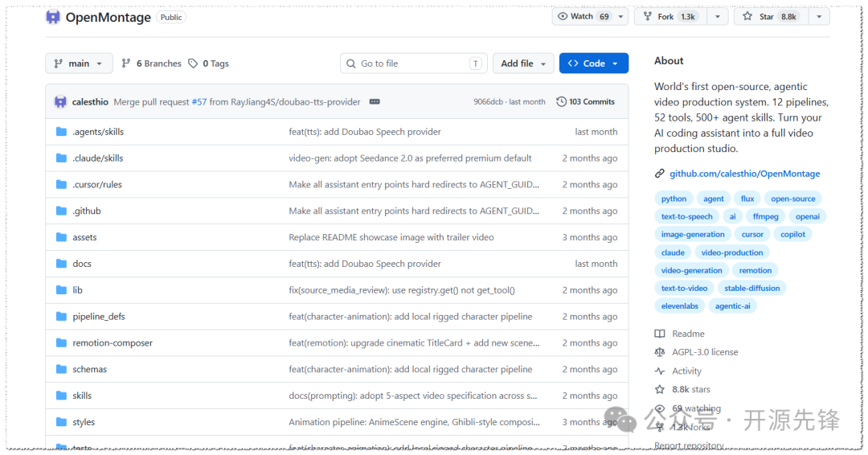Viewport: 868px width, 455px height.
Task: Open the .agents/skills folder name
Action: click(98, 132)
